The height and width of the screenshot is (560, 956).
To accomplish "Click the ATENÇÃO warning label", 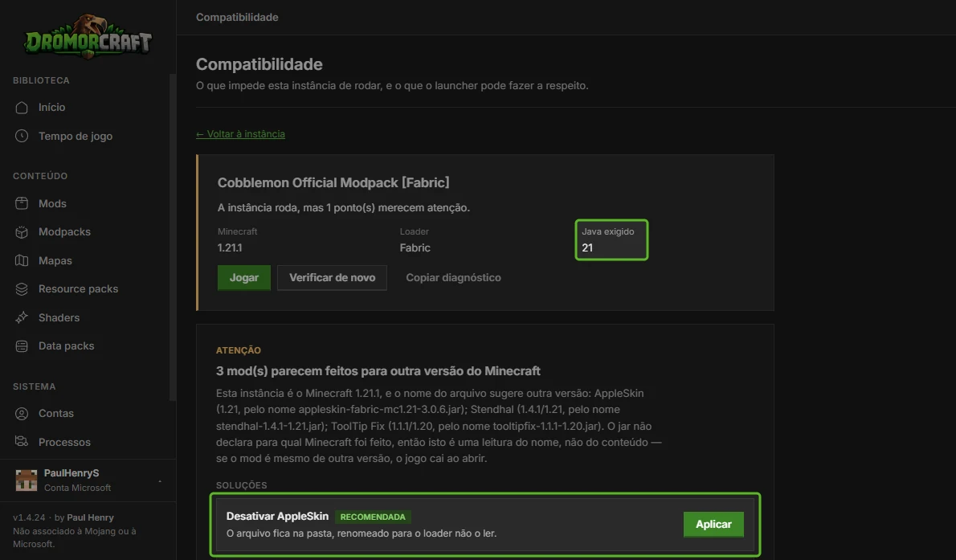I will click(x=239, y=350).
